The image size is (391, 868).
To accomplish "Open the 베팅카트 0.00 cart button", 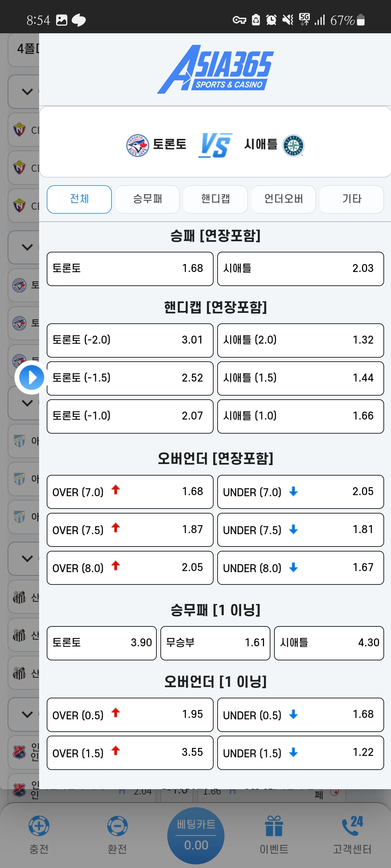I will (196, 835).
